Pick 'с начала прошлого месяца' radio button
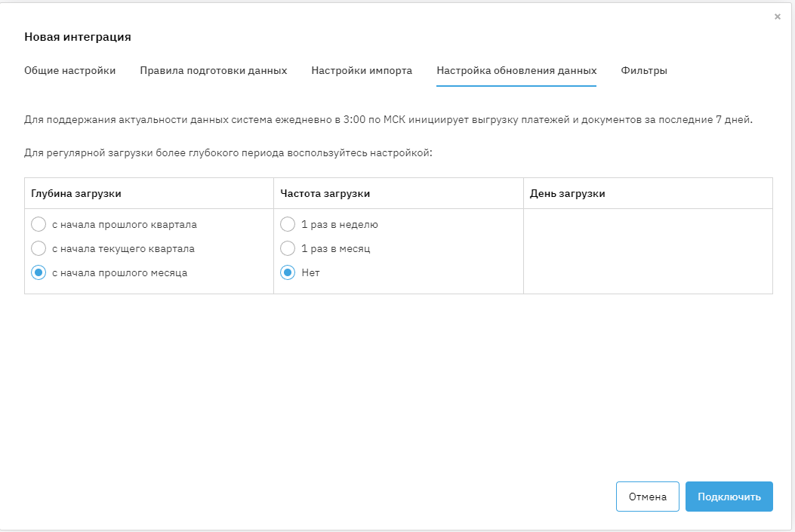The height and width of the screenshot is (532, 795). [39, 272]
